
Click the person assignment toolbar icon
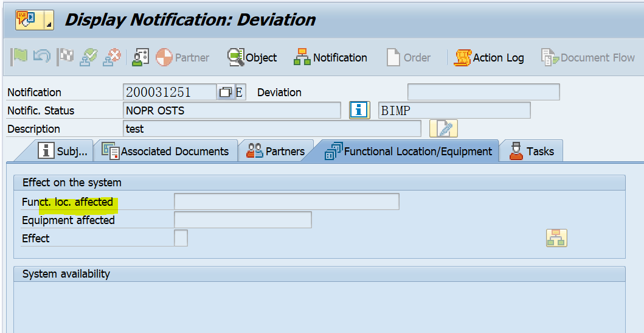click(x=140, y=58)
